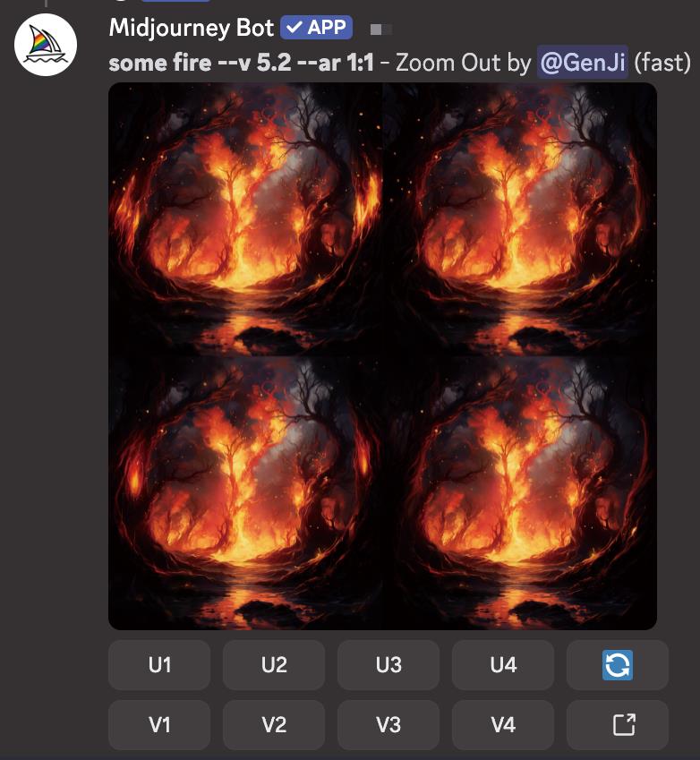Select the "some fire --v 5.2 --ar 1:1" prompt text
The image size is (700, 760).
coord(242,63)
